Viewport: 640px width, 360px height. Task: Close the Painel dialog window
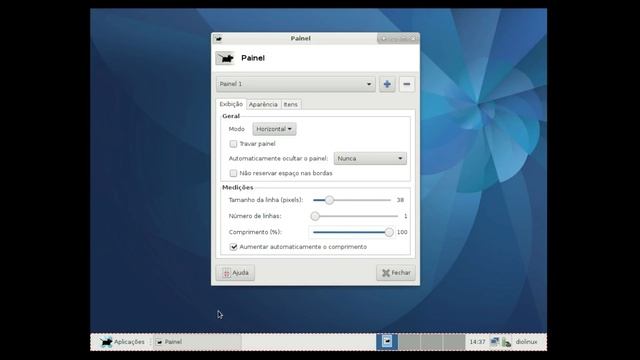coord(413,38)
